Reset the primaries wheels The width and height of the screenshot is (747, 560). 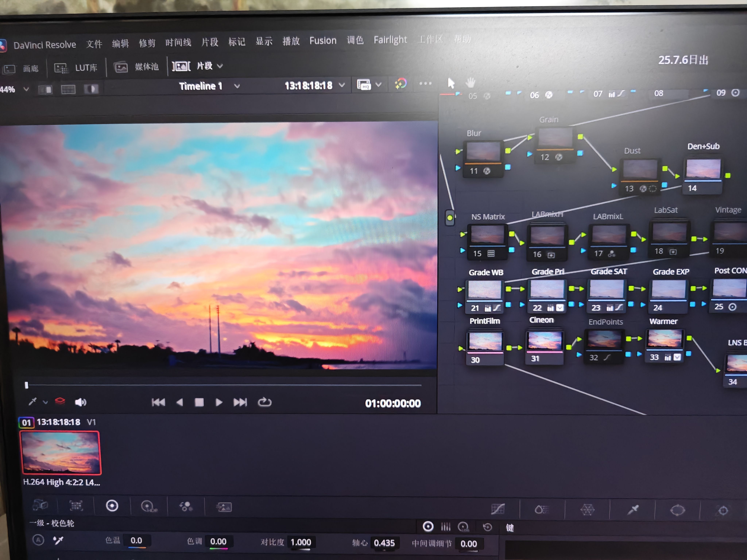[487, 527]
